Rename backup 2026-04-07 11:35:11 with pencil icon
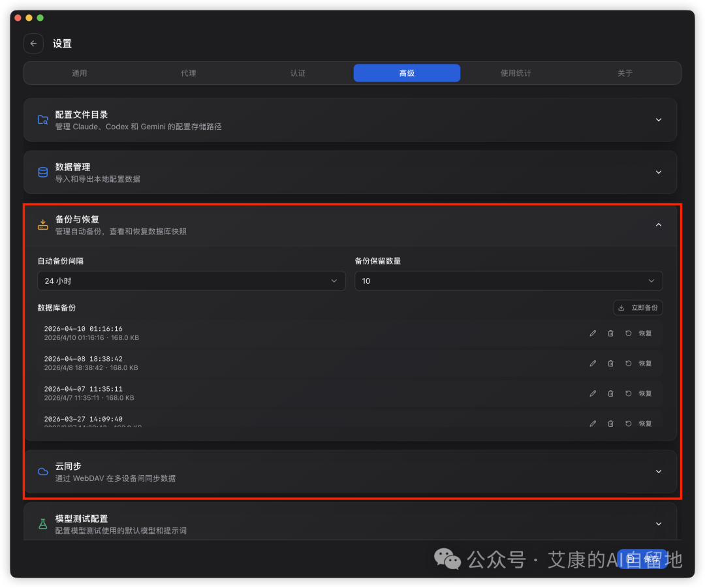The width and height of the screenshot is (705, 588). click(593, 394)
